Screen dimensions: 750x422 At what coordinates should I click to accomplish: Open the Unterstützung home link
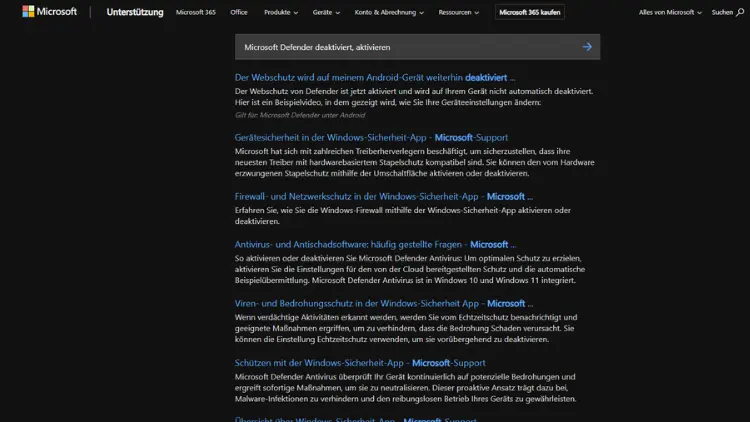(135, 12)
